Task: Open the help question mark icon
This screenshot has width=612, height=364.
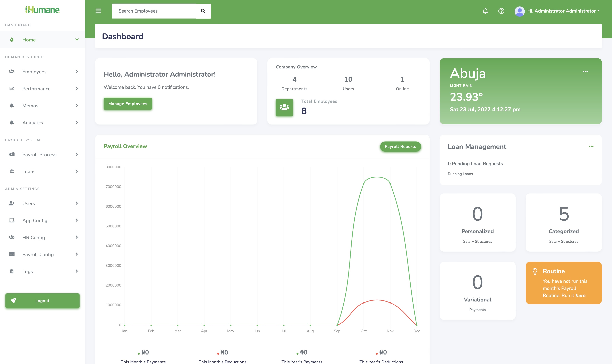Action: tap(501, 11)
